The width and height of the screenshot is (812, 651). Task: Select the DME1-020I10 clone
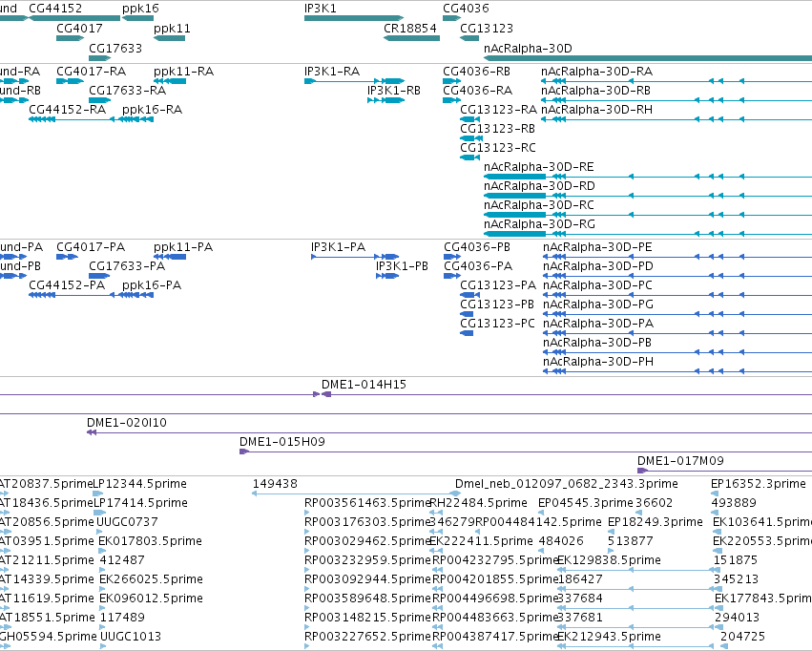coord(449,433)
